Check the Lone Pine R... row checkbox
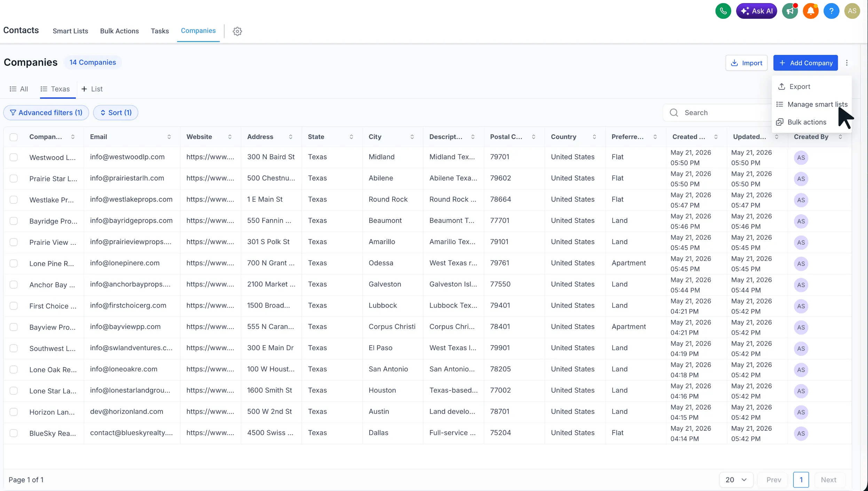 (14, 263)
